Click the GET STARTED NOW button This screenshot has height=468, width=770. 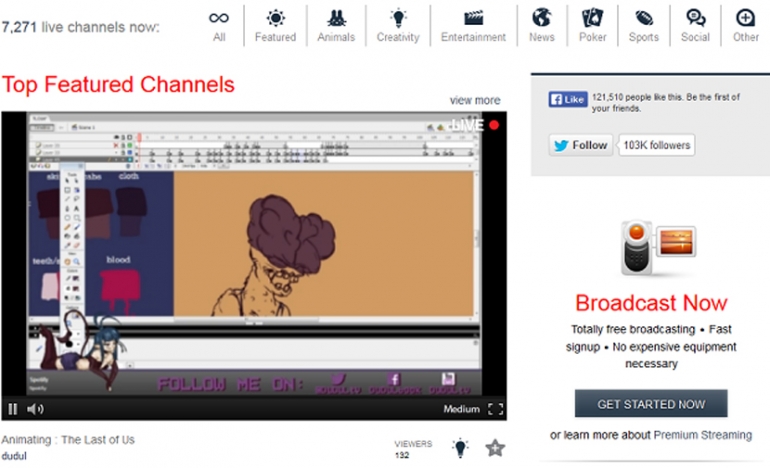[x=651, y=404]
